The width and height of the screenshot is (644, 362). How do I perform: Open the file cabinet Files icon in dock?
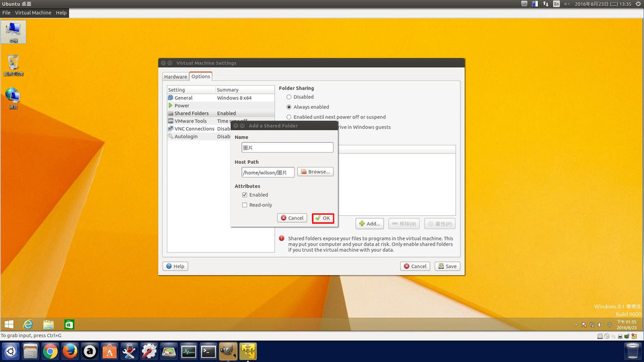30,351
